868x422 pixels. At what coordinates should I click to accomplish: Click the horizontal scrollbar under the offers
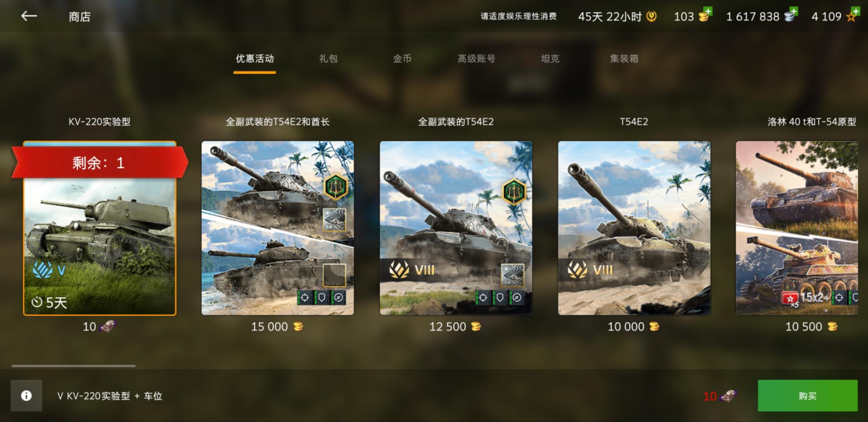click(x=74, y=366)
